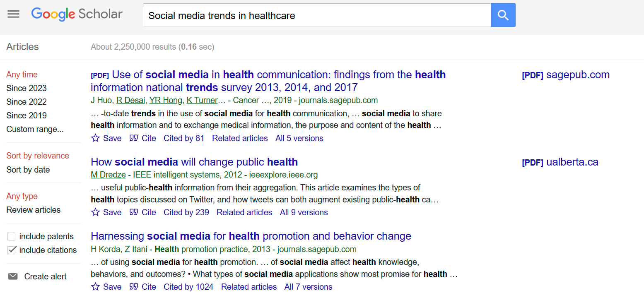Click the blue search magnifier button
Image resolution: width=644 pixels, height=298 pixels.
503,15
